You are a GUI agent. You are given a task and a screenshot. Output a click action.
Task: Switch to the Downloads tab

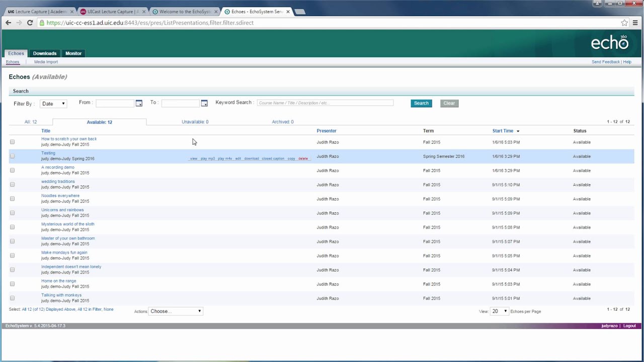(45, 53)
